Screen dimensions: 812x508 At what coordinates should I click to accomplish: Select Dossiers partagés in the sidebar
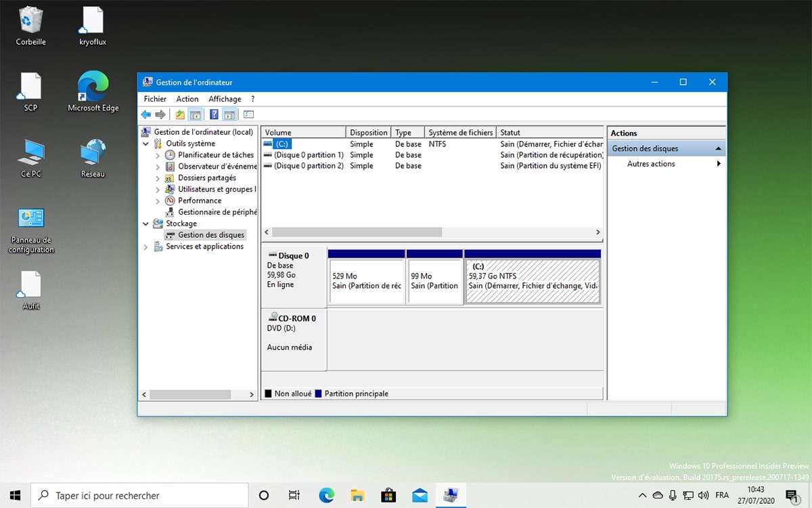(x=204, y=177)
